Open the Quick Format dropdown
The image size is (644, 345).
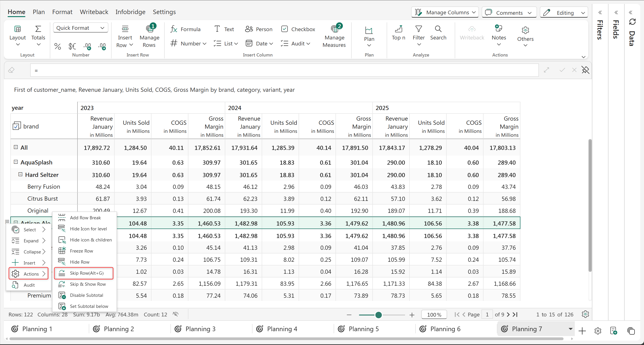[x=80, y=28]
